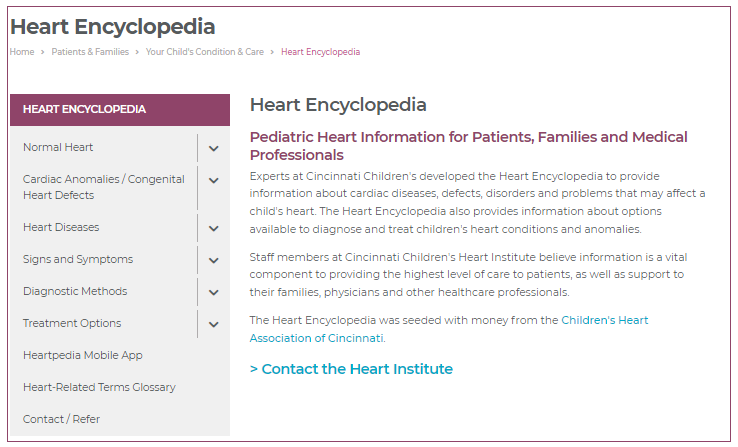The image size is (738, 447).
Task: Click Your Child's Condition & Care breadcrumb
Action: (x=205, y=52)
